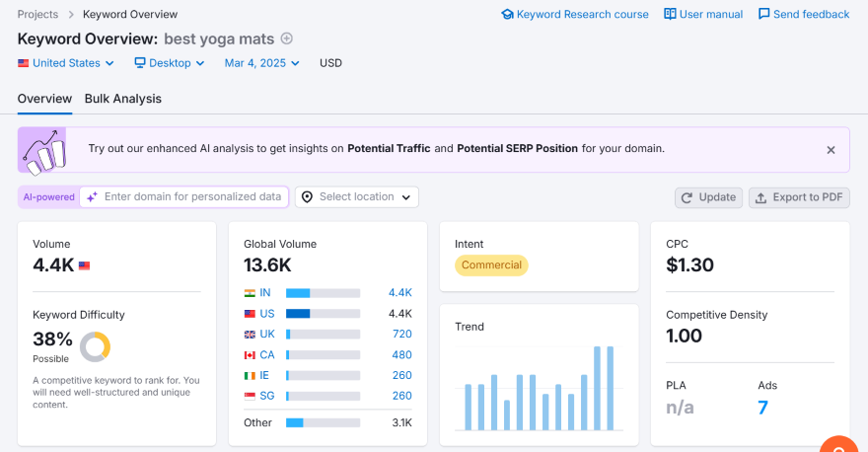Image resolution: width=868 pixels, height=452 pixels.
Task: Click the Ads count 7
Action: (x=762, y=408)
